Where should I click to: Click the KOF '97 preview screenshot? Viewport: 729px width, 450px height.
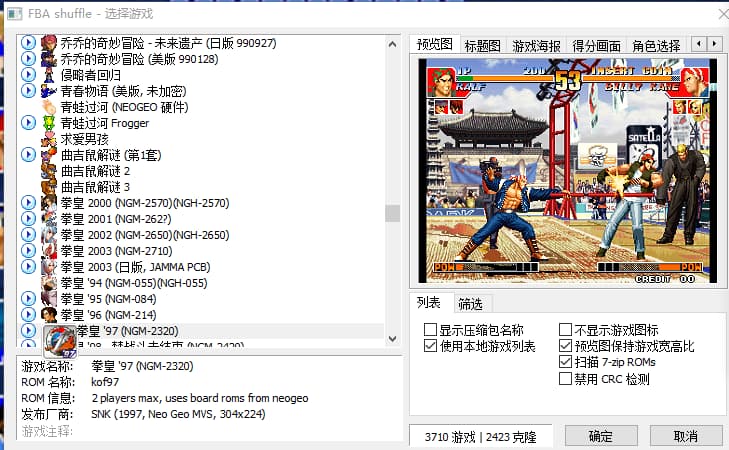click(566, 172)
